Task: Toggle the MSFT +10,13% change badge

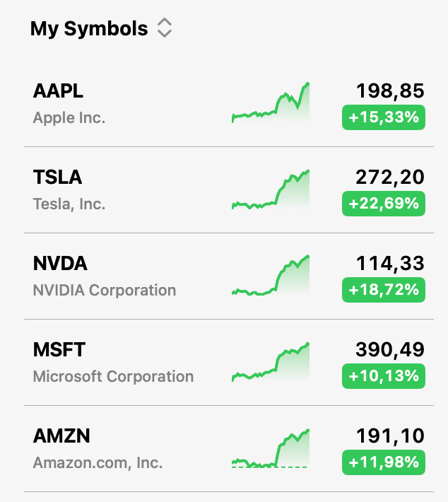Action: (x=384, y=376)
